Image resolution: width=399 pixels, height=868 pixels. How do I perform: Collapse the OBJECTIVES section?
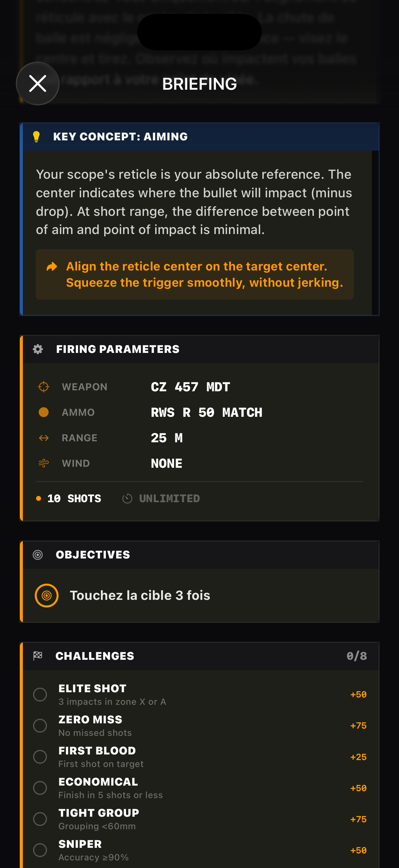[93, 555]
